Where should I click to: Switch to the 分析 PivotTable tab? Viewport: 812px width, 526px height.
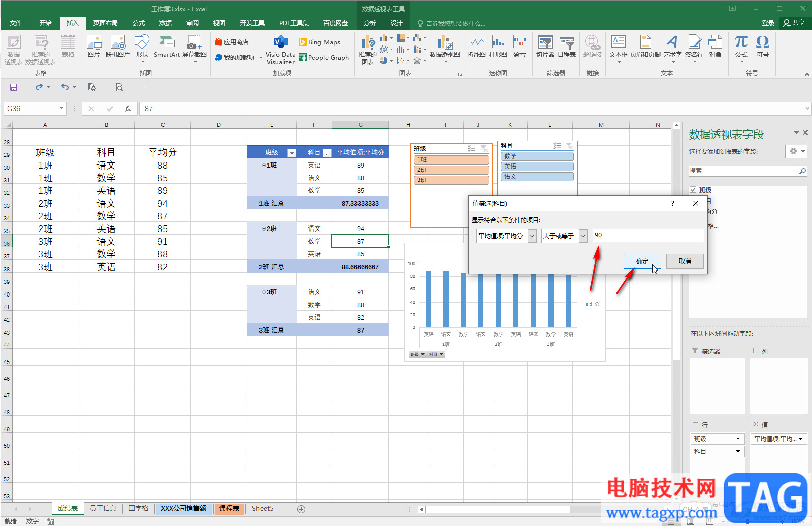[x=370, y=23]
